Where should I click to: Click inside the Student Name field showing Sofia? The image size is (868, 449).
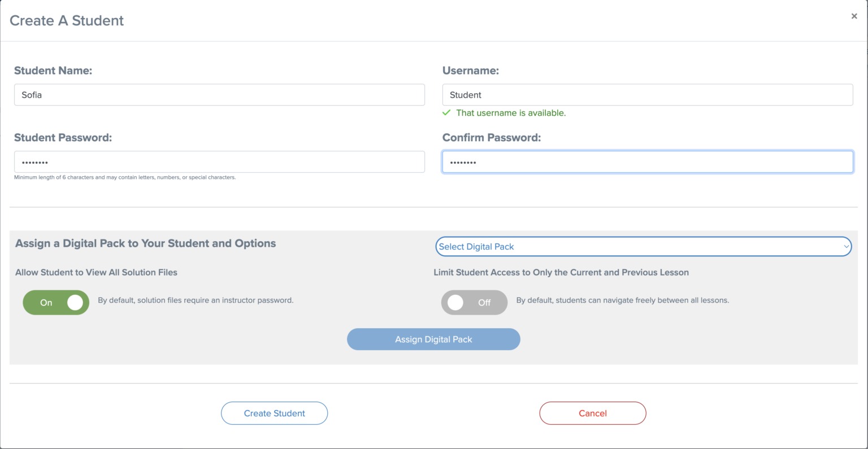pos(219,94)
